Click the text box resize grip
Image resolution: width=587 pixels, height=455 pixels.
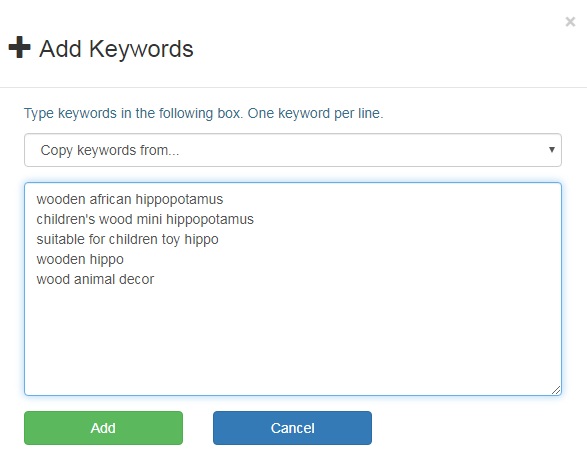tap(556, 390)
